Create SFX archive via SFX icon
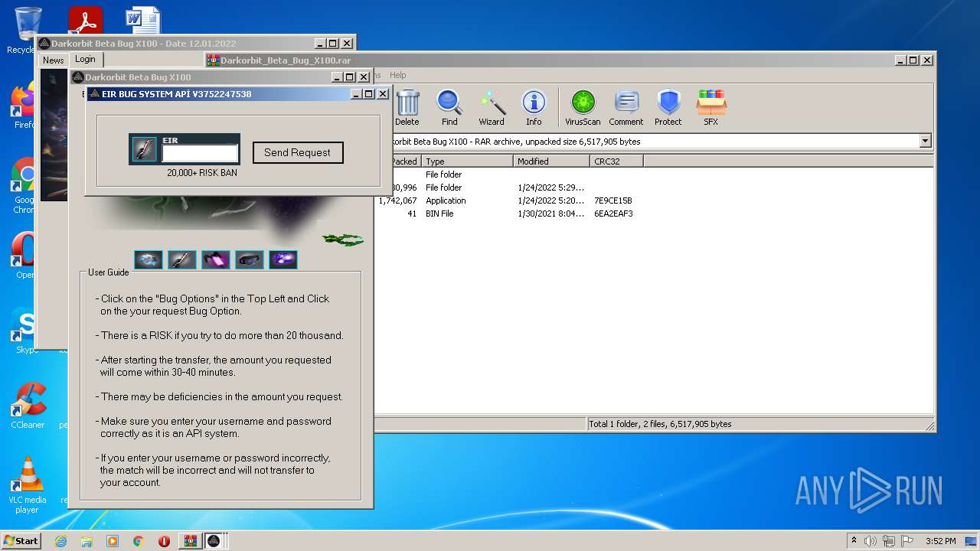This screenshot has width=980, height=551. pos(711,107)
